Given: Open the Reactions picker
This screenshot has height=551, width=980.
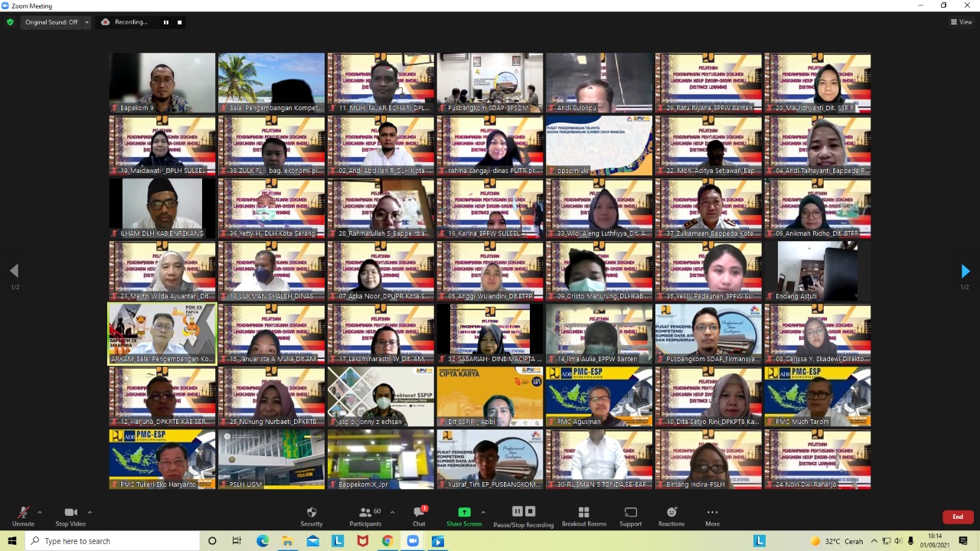Looking at the screenshot, I should 671,517.
